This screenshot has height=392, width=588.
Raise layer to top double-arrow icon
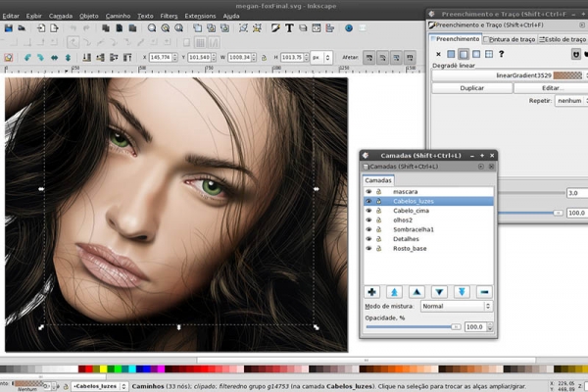pyautogui.click(x=394, y=292)
